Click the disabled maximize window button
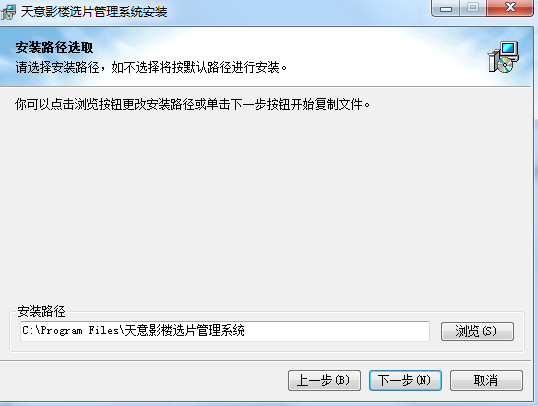This screenshot has height=406, width=538. tap(473, 8)
